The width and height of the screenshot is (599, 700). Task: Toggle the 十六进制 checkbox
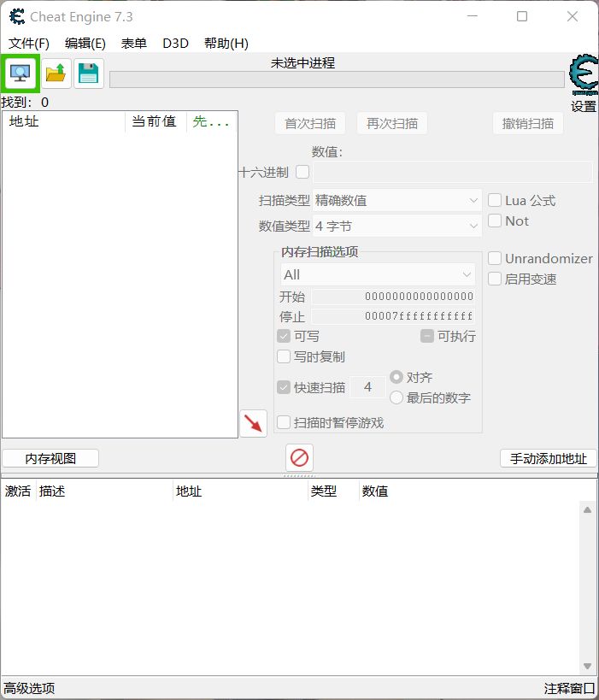point(302,172)
